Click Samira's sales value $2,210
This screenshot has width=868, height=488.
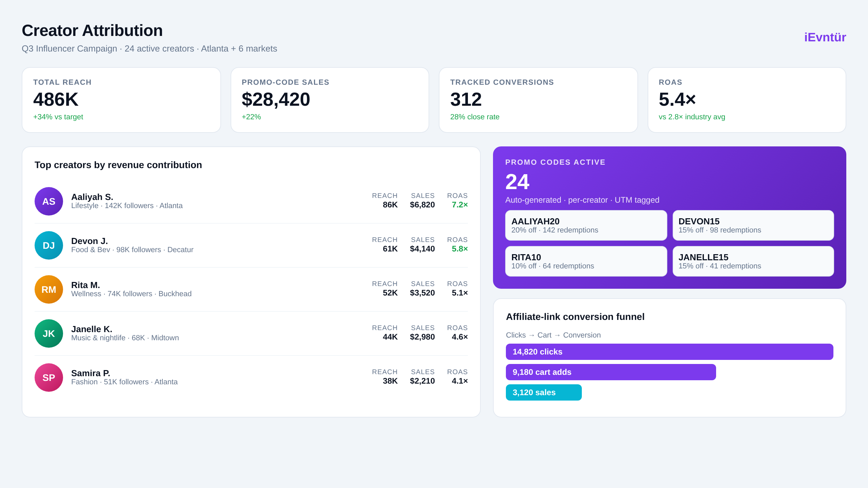coord(422,381)
